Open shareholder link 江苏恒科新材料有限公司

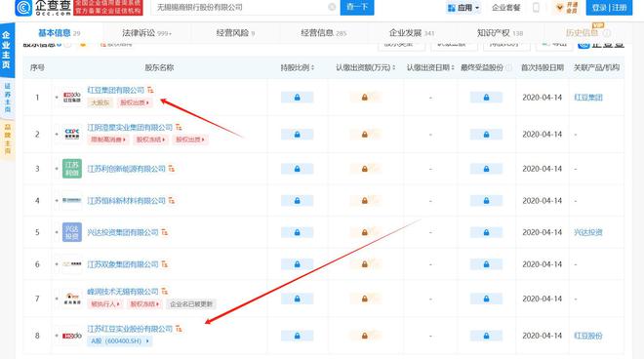pos(126,200)
